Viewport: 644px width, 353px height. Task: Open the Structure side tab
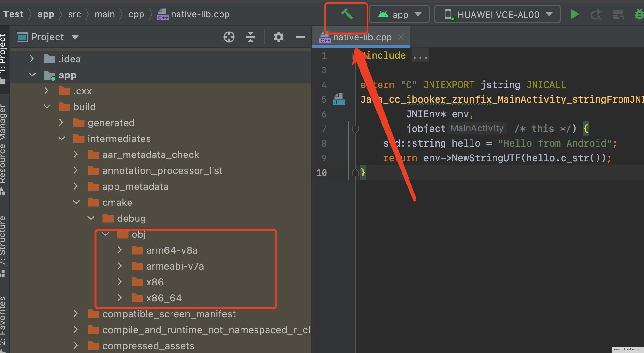tap(3, 246)
